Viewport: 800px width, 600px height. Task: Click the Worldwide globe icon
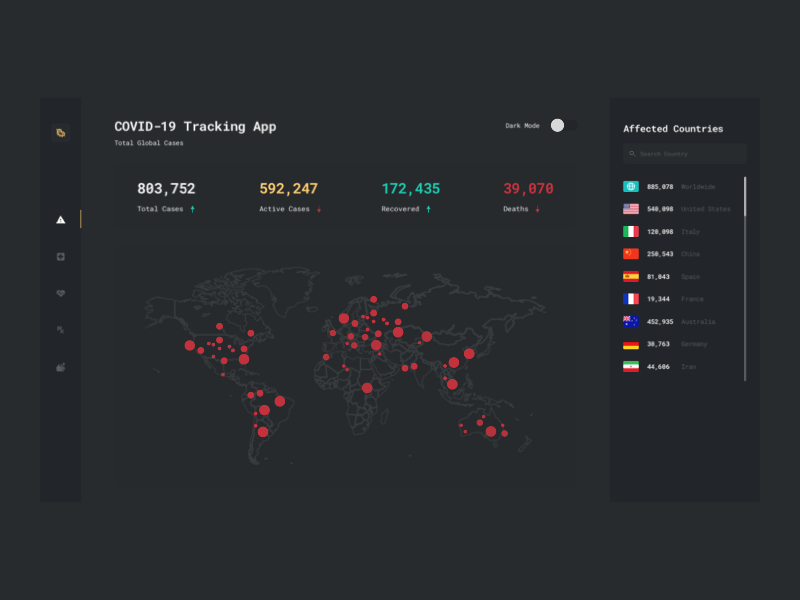630,186
